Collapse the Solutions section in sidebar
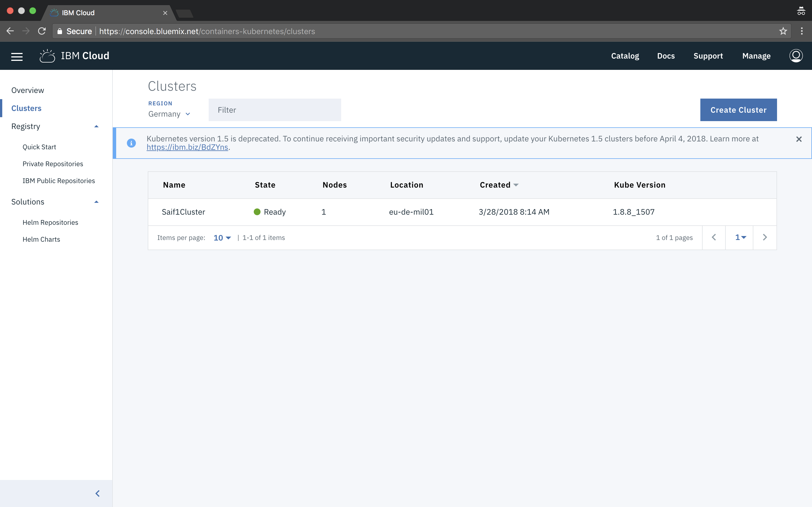Image resolution: width=812 pixels, height=507 pixels. pos(96,202)
